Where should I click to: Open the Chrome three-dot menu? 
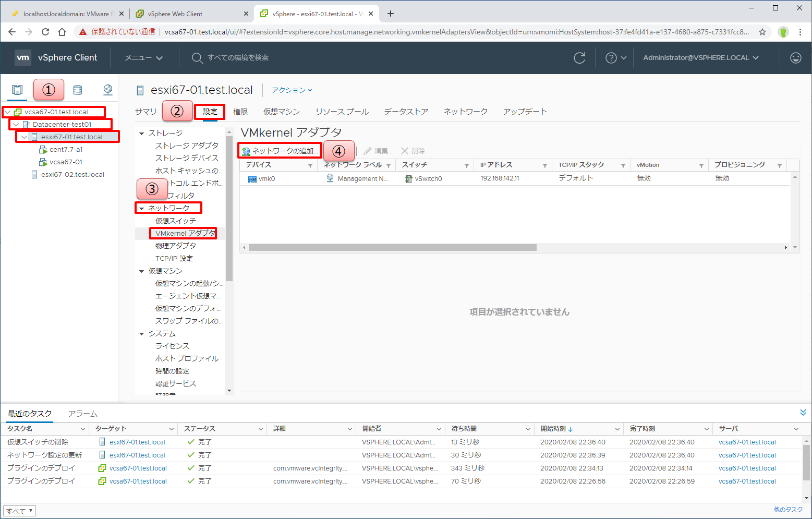pos(800,32)
